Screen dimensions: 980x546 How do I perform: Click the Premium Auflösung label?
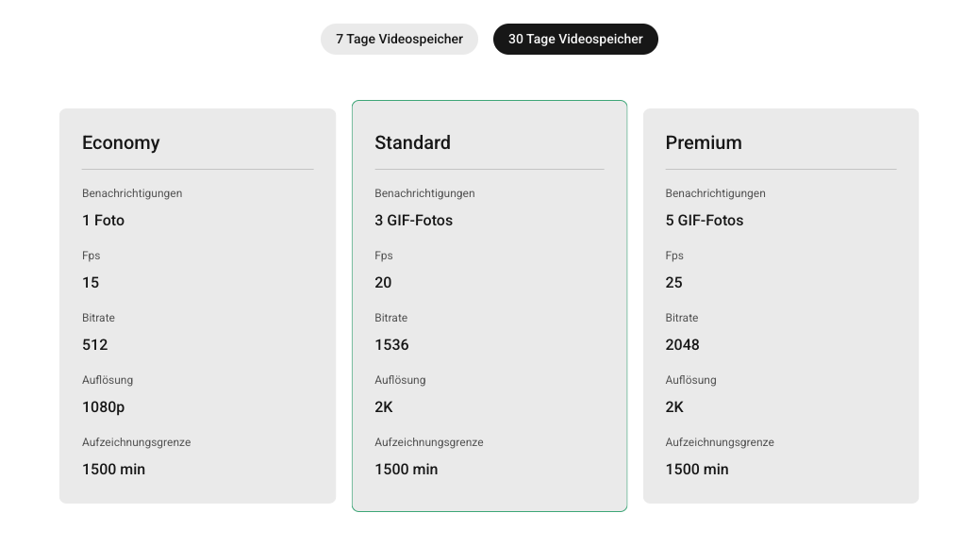(690, 380)
